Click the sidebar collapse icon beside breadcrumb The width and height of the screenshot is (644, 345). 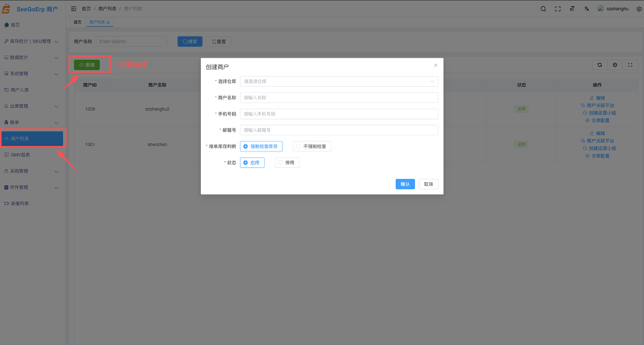[x=74, y=9]
